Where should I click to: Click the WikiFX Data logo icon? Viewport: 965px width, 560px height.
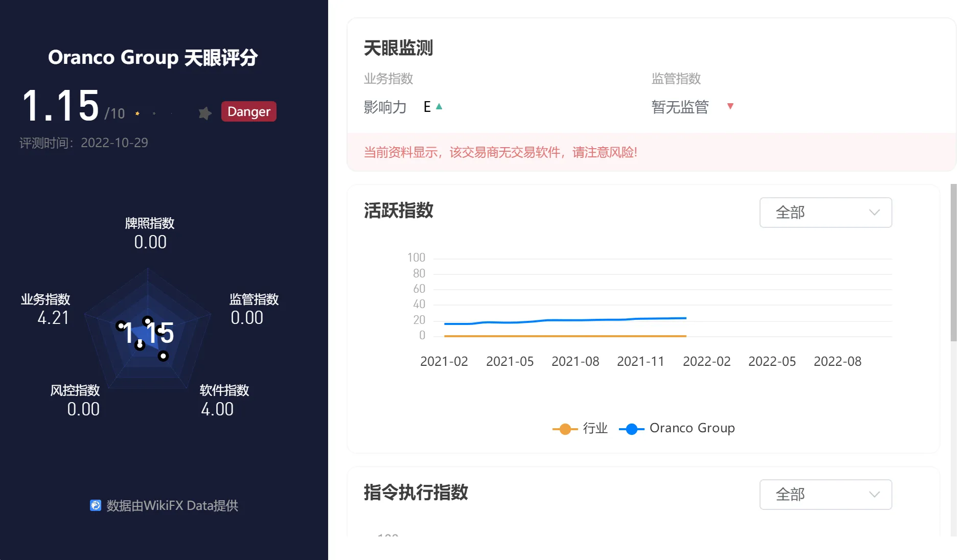[x=96, y=505]
